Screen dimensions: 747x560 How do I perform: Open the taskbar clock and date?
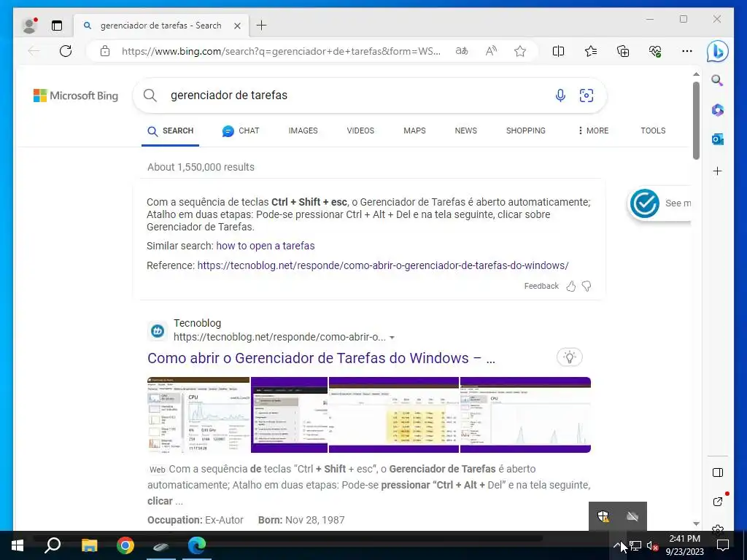(684, 545)
